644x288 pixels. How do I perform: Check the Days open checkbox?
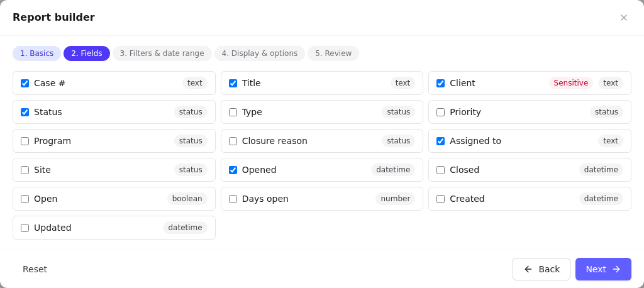coord(233,199)
